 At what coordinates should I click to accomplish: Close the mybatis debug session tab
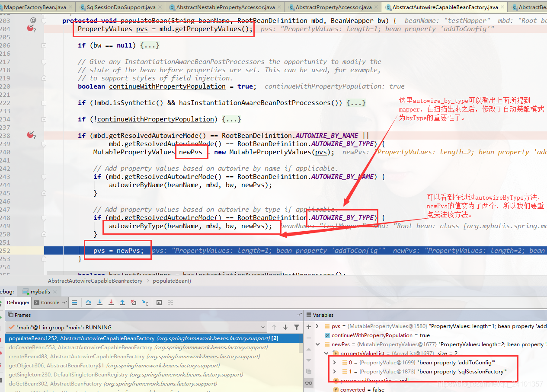pyautogui.click(x=54, y=292)
